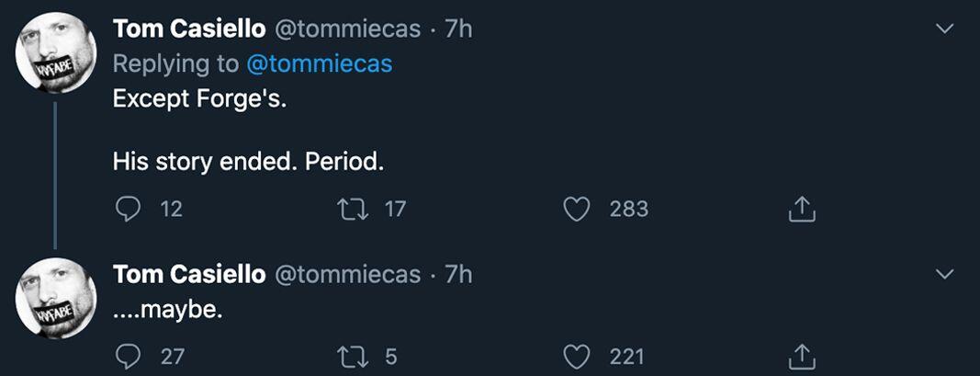Viewport: 980px width, 376px height.
Task: Click Tom Casiello's name on second tweet
Action: (x=188, y=274)
